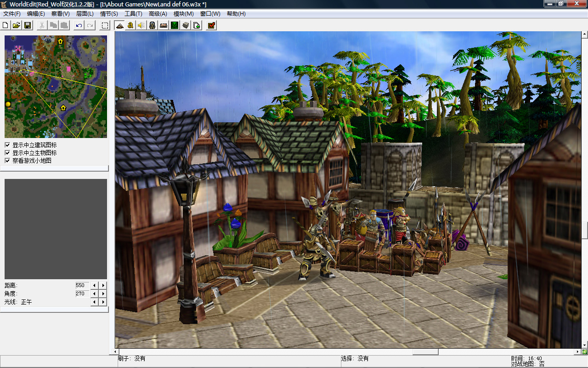Click the 角度 value field showing 270
The width and height of the screenshot is (588, 368).
click(82, 294)
